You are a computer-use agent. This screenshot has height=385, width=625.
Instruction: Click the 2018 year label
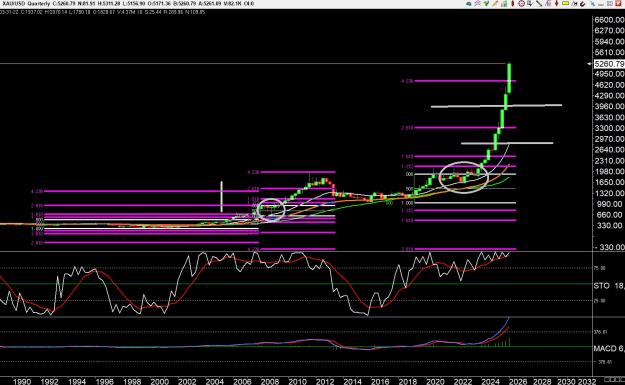pyautogui.click(x=407, y=381)
